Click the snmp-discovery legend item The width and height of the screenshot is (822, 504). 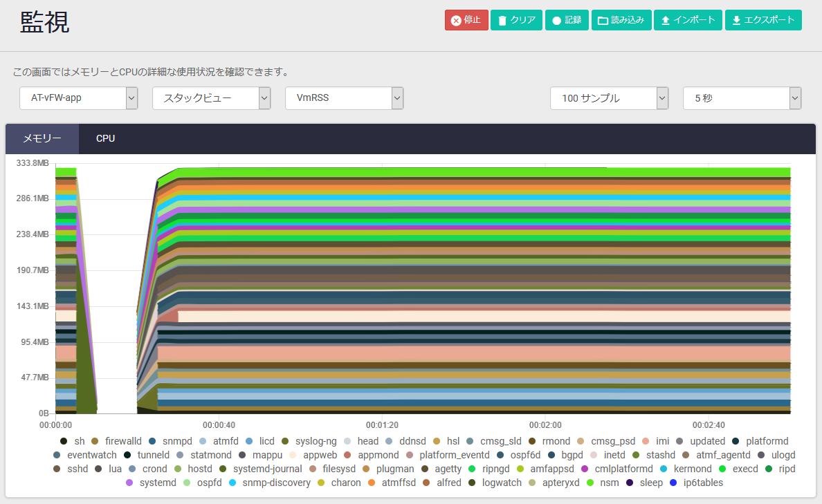point(269,483)
